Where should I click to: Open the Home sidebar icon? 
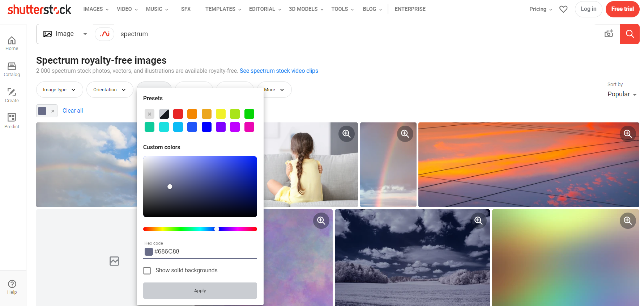click(x=12, y=43)
